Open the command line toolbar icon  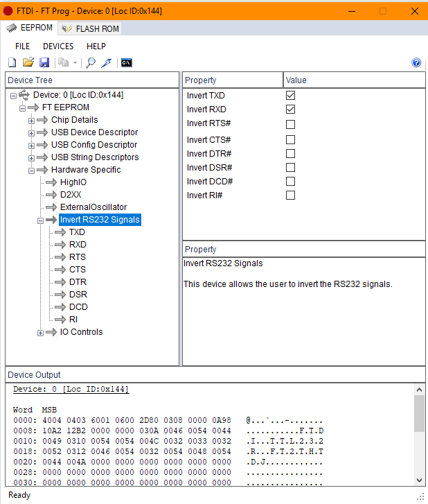(127, 62)
